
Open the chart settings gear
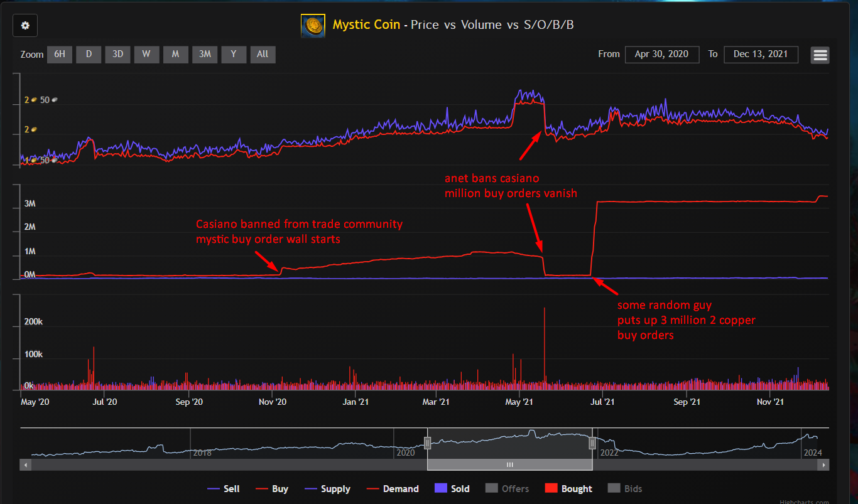coord(25,26)
